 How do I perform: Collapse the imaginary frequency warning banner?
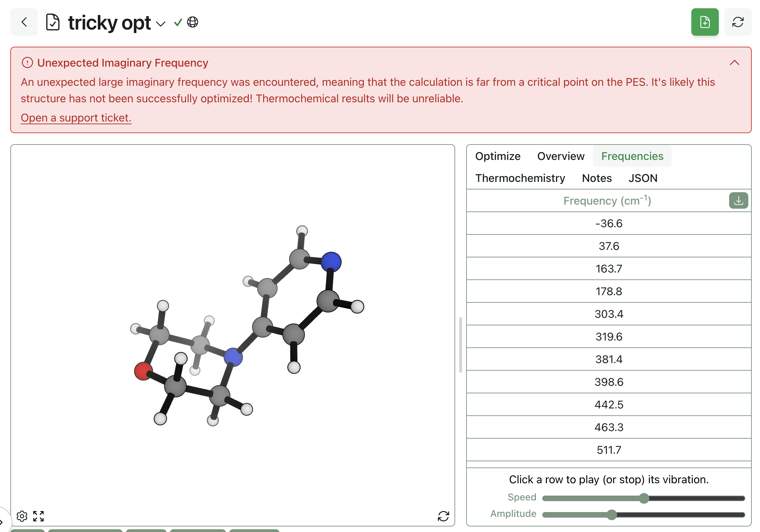pyautogui.click(x=734, y=63)
